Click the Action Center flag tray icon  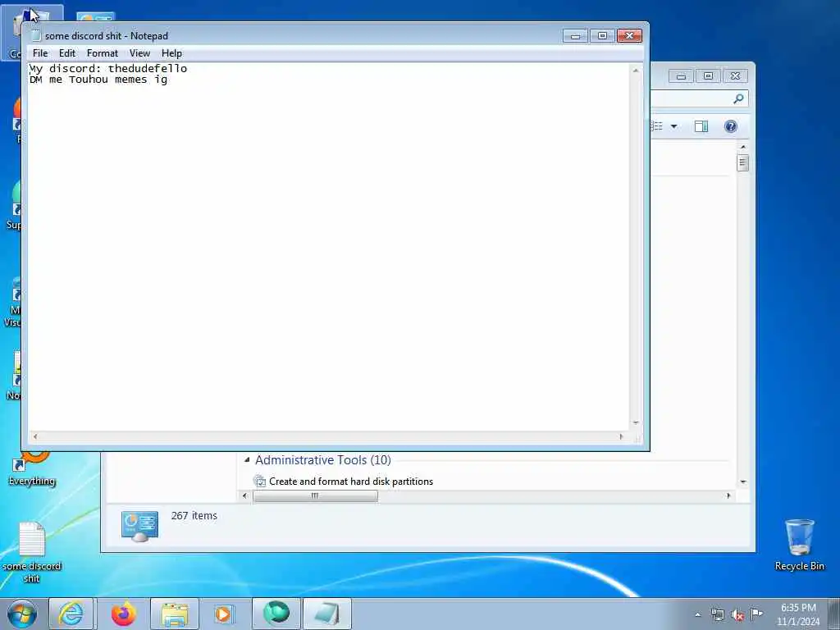756,614
